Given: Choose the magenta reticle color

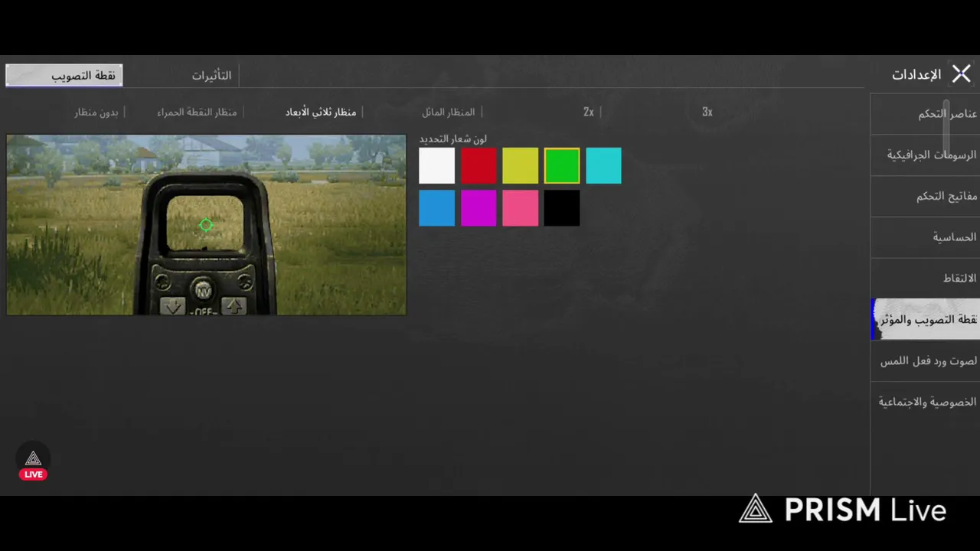Looking at the screenshot, I should coord(479,208).
